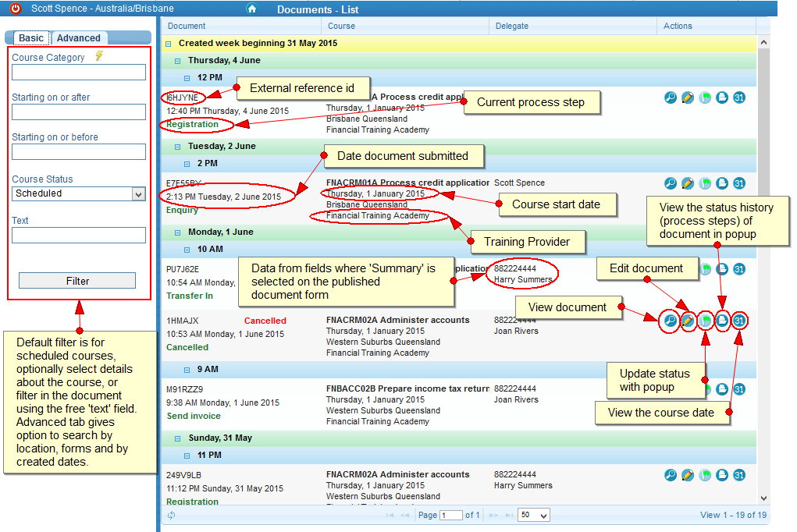This screenshot has width=797, height=532.
Task: Collapse the 9 AM group
Action: pyautogui.click(x=187, y=370)
